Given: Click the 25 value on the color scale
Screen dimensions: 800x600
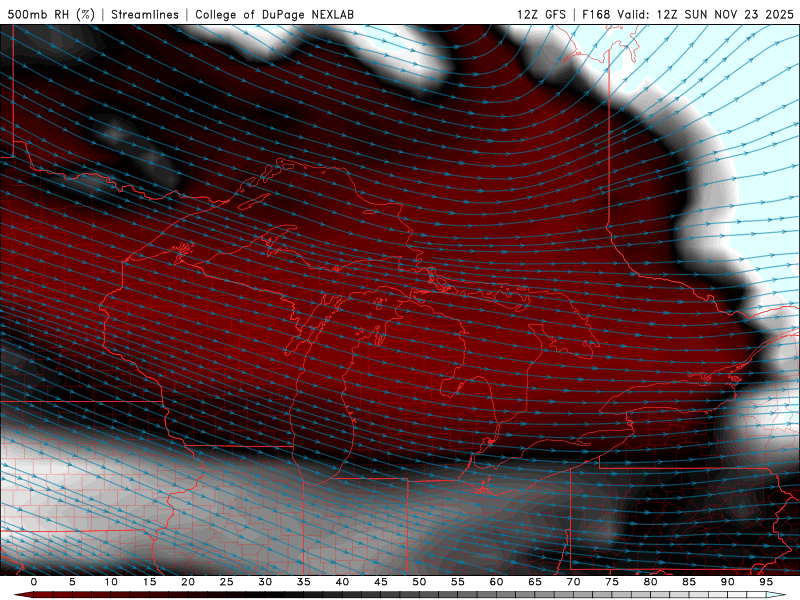Looking at the screenshot, I should (x=227, y=582).
